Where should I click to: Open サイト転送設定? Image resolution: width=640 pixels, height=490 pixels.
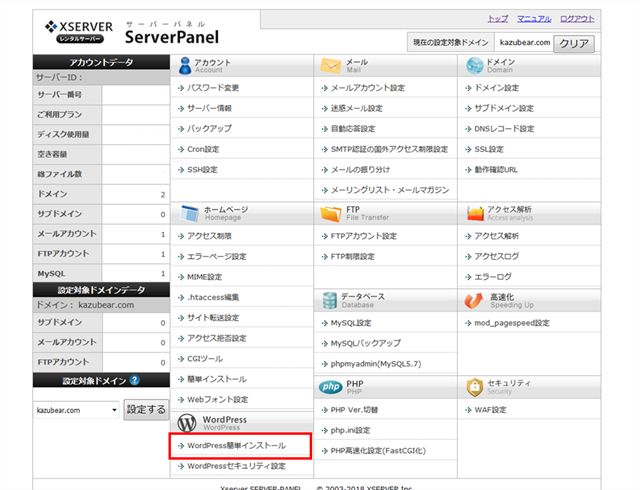pos(213,317)
